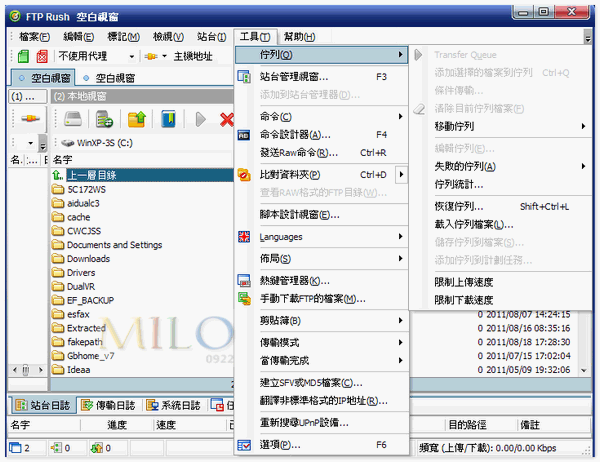Click the file list scrollbar down arrow
The width and height of the screenshot is (600, 462).
tap(584, 370)
